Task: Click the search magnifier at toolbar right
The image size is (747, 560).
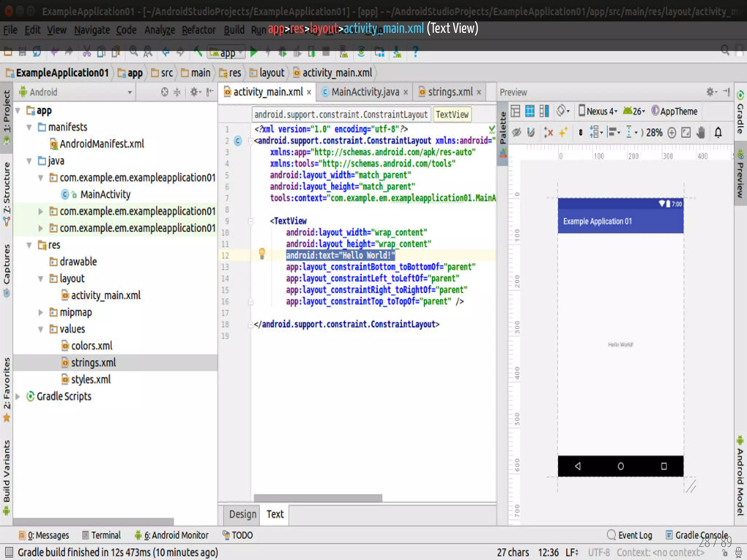Action: coord(725,51)
